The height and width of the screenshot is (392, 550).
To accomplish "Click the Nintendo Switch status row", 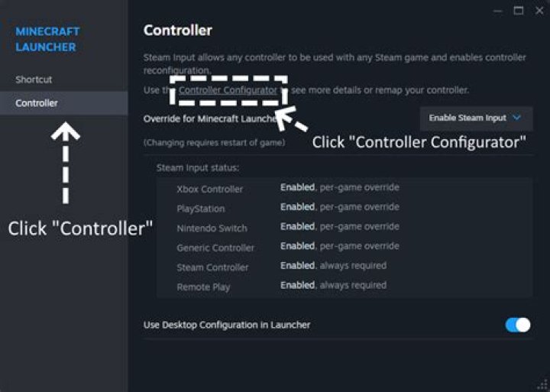I will coord(344,227).
